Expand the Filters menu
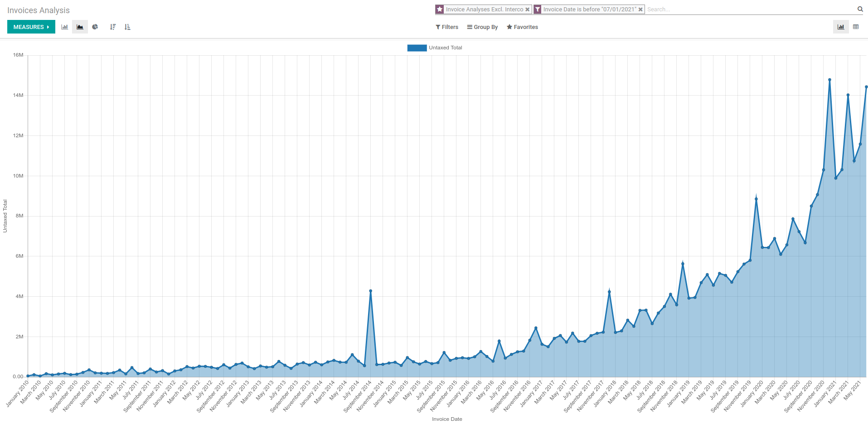Screen dimensions: 868x424 point(447,27)
